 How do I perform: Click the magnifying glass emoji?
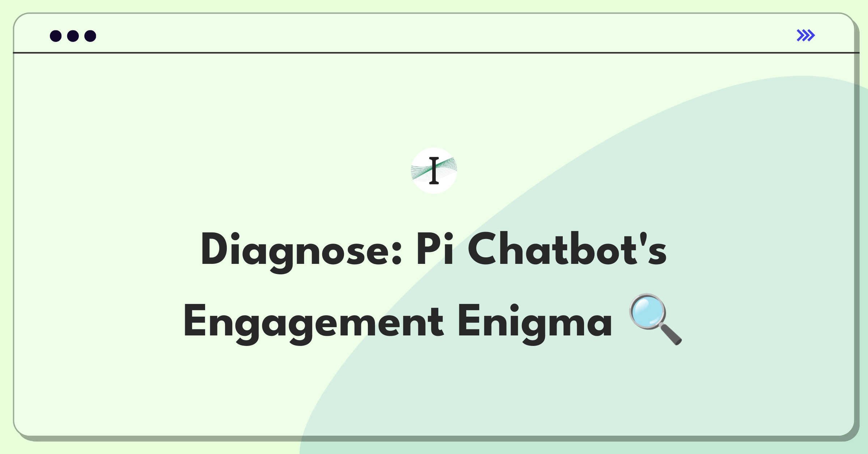click(x=656, y=320)
